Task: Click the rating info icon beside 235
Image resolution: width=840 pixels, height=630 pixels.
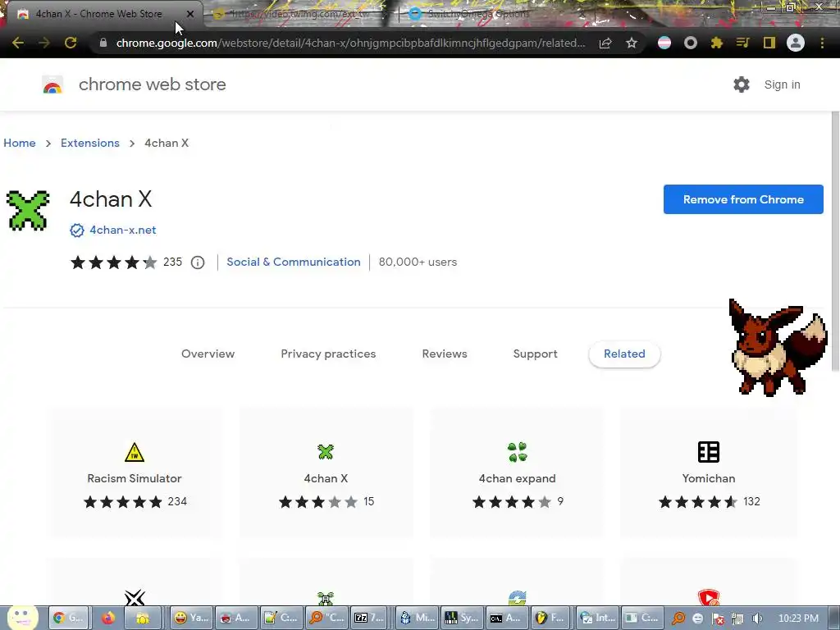Action: [198, 262]
